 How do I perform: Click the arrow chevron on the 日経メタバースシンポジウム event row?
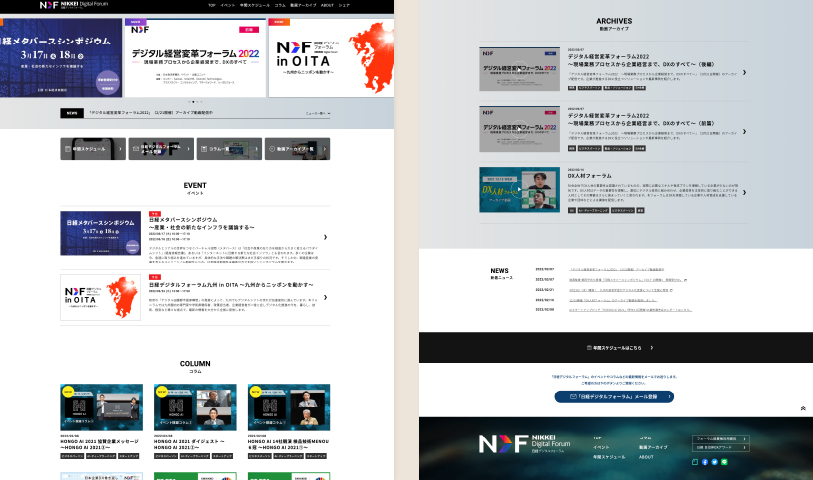click(325, 237)
